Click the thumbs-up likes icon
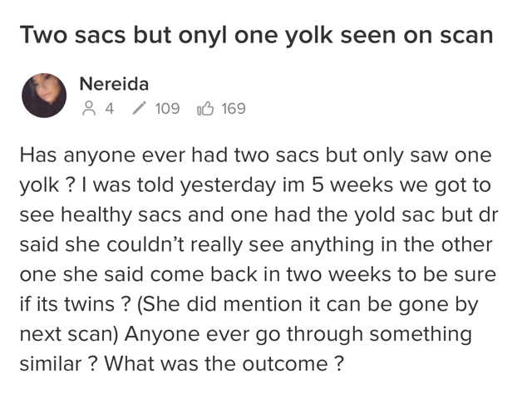Viewport: 532px width, 394px height. point(205,108)
